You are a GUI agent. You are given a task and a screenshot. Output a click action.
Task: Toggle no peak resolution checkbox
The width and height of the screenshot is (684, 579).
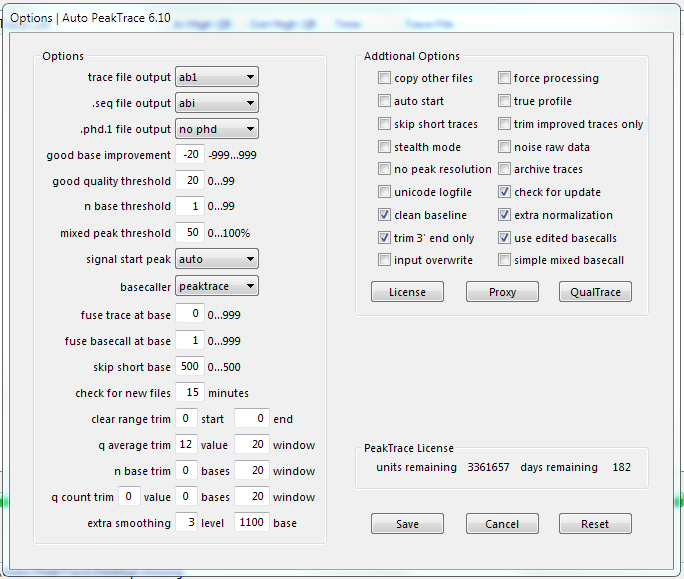pos(384,169)
